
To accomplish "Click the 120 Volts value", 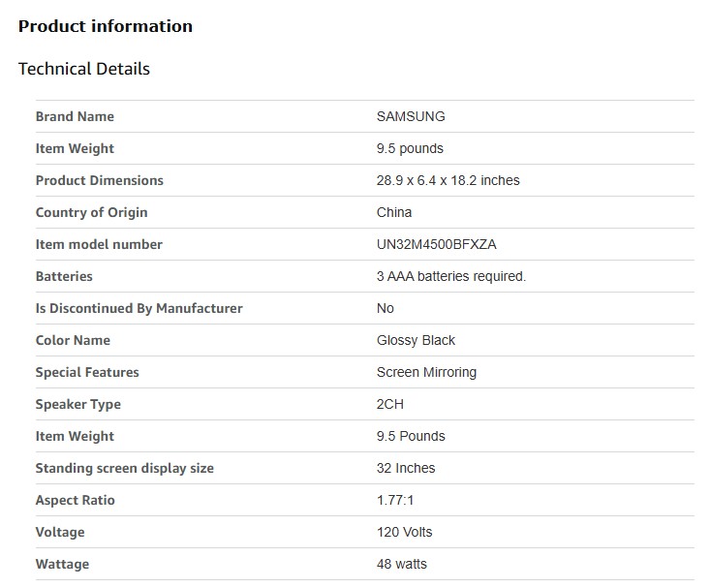I will 404,532.
